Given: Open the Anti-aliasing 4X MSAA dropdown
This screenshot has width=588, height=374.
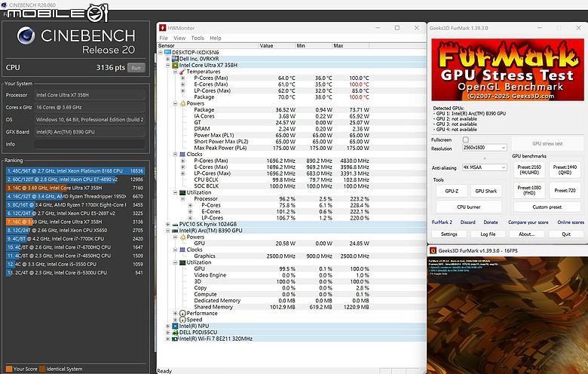Looking at the screenshot, I should [x=485, y=167].
